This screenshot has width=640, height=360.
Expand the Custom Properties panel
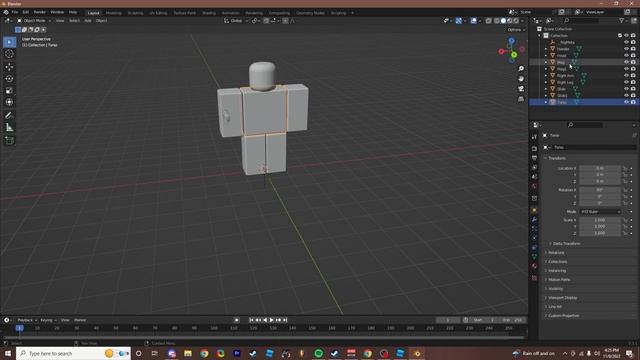[x=563, y=316]
